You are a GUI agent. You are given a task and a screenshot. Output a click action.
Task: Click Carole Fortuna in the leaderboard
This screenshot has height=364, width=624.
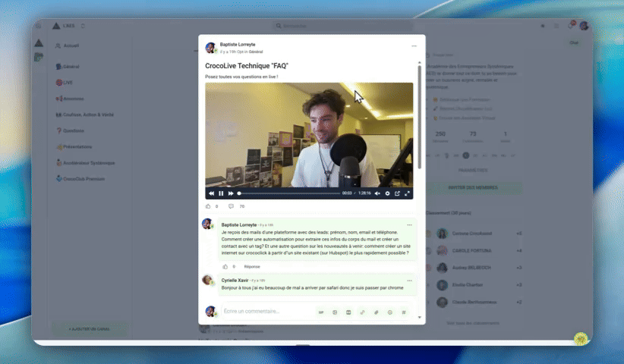[471, 251]
